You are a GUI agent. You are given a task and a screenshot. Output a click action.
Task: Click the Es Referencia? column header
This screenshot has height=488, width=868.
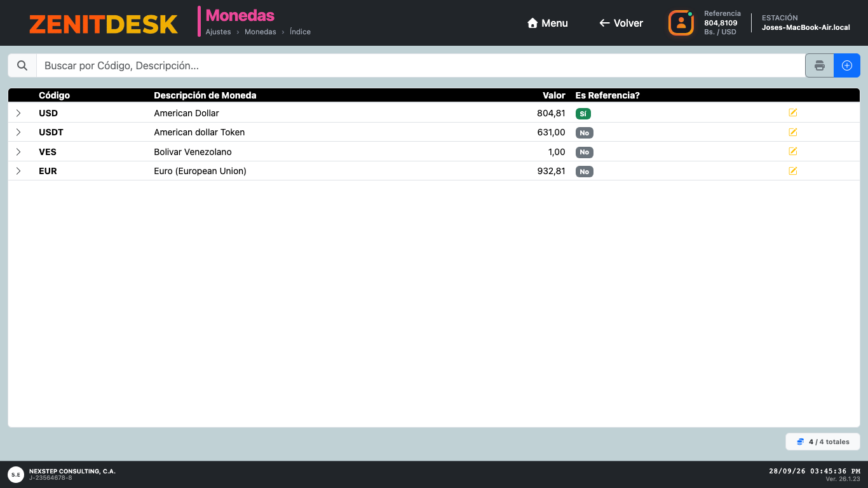click(607, 95)
